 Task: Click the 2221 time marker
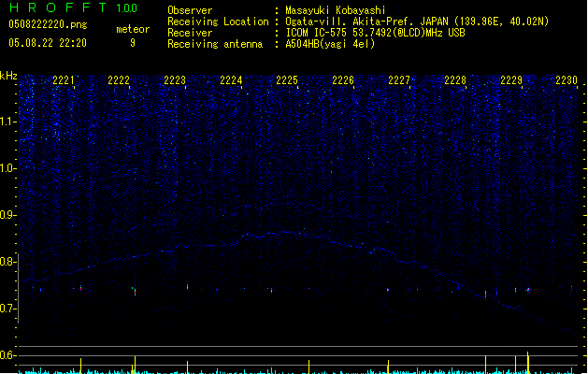pos(64,81)
